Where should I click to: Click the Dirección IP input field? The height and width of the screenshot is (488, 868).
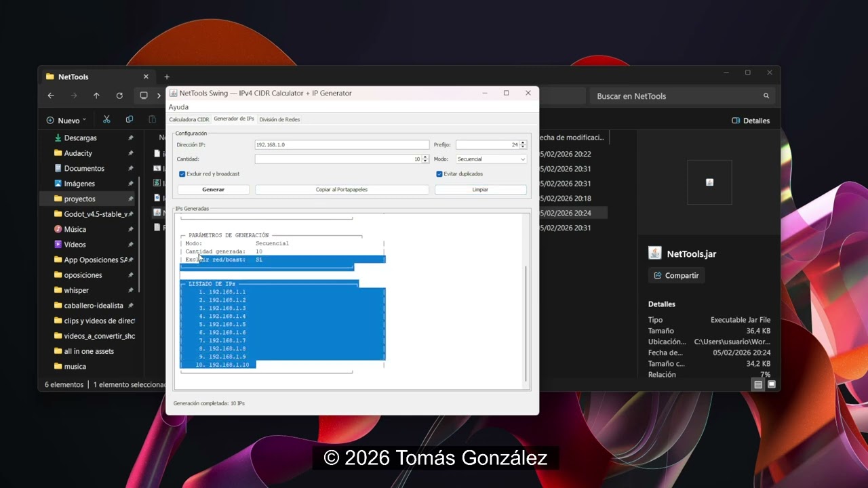(342, 144)
